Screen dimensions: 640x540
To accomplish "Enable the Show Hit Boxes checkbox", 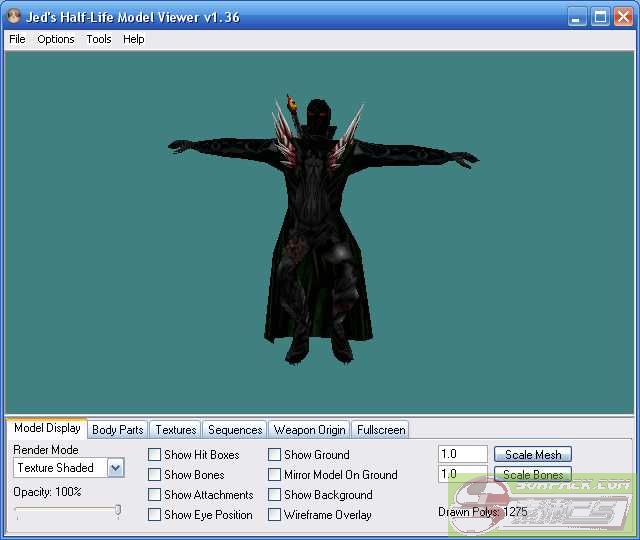I will pyautogui.click(x=155, y=455).
